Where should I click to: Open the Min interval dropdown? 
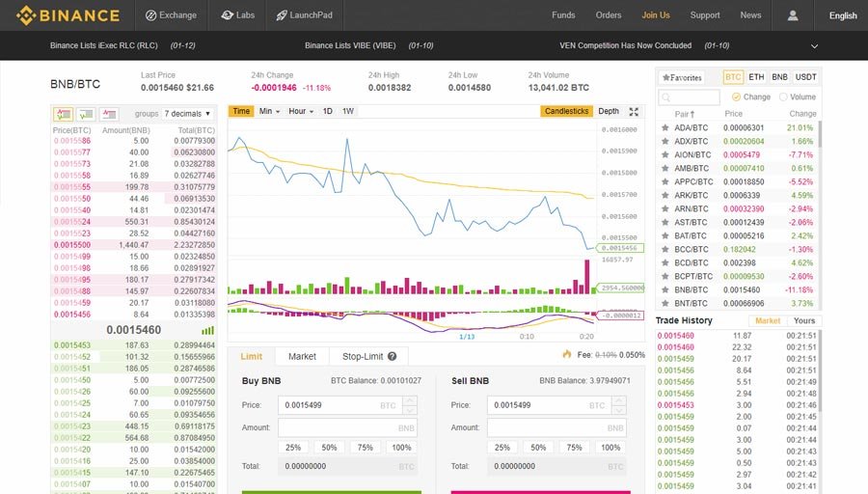pyautogui.click(x=269, y=111)
